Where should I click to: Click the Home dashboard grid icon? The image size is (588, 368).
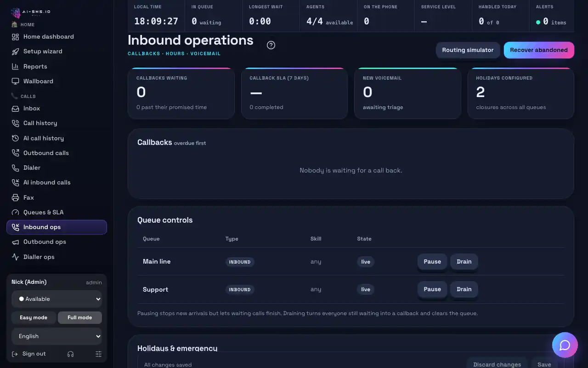tap(15, 37)
